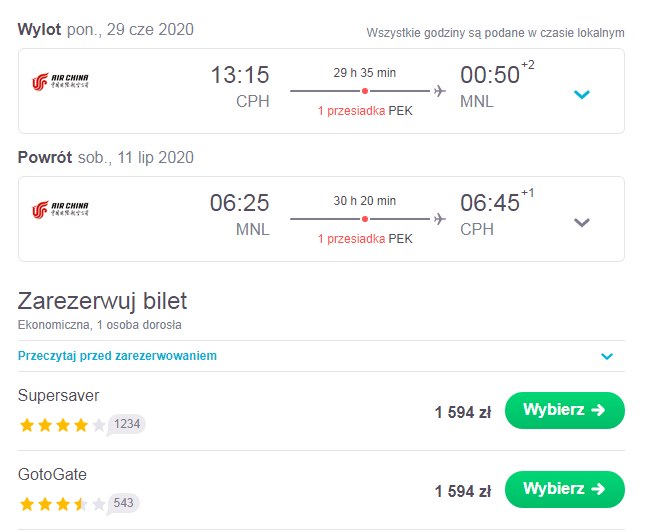Expand outbound flight details with blue chevron
649x532 pixels.
click(x=582, y=94)
